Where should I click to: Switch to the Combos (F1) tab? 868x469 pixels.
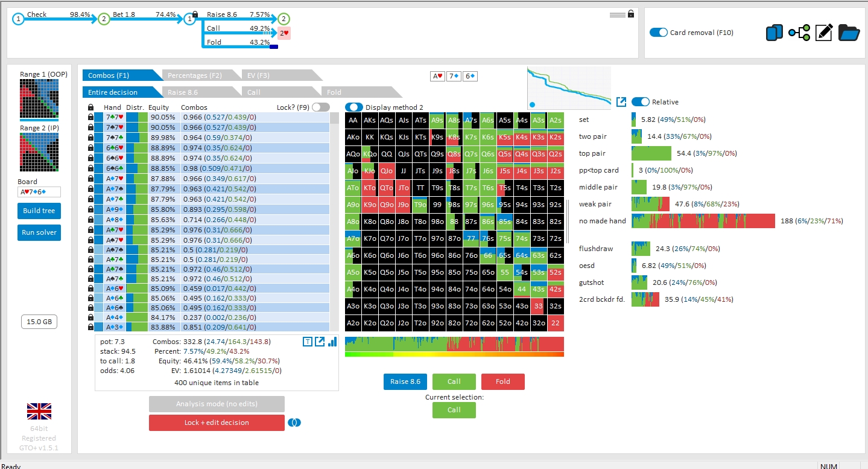122,75
